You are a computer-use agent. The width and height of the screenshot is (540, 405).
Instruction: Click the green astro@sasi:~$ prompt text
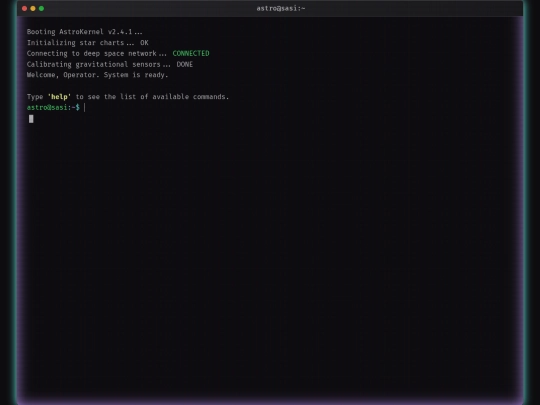coord(53,107)
